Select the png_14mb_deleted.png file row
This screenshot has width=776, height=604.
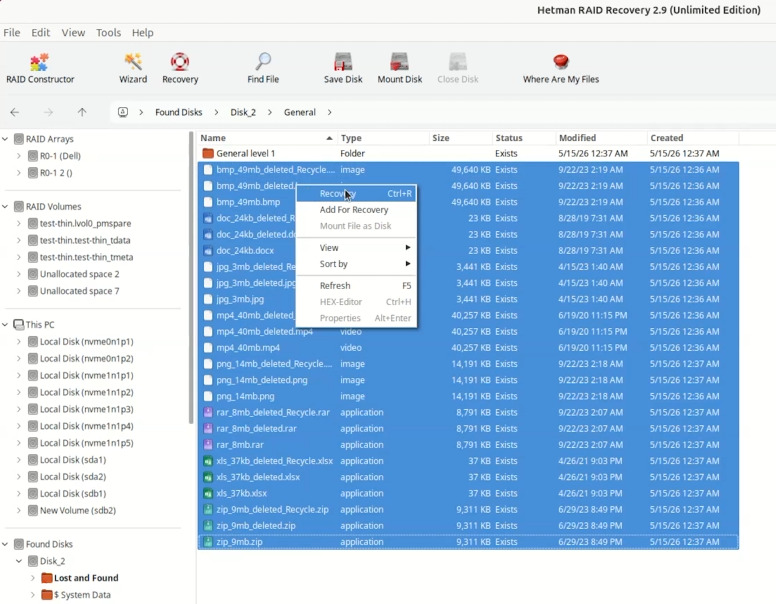[468, 380]
